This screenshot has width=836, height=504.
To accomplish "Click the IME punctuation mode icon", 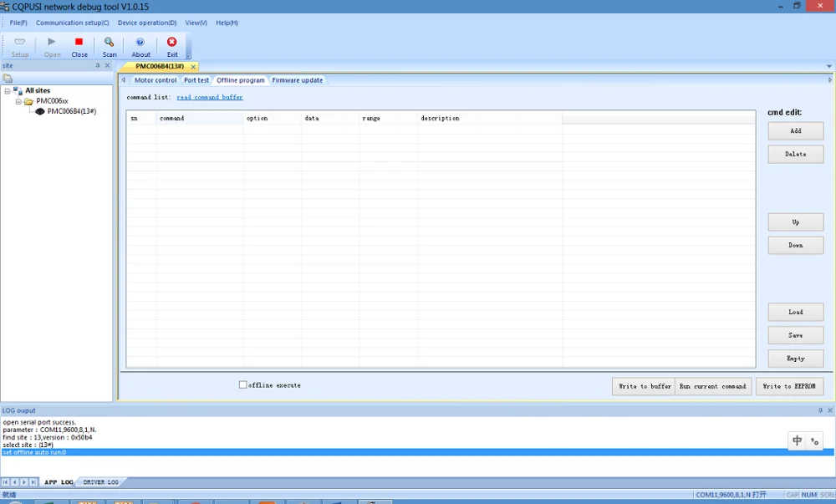I will click(x=814, y=440).
